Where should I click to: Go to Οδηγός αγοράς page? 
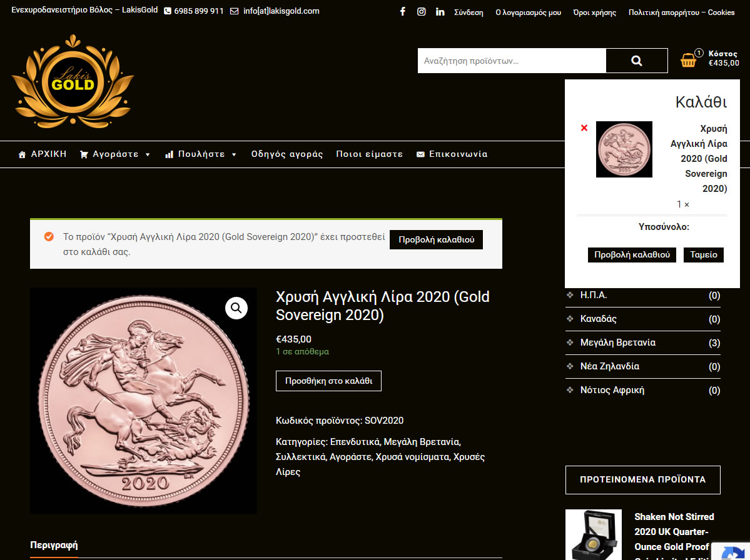pos(287,154)
